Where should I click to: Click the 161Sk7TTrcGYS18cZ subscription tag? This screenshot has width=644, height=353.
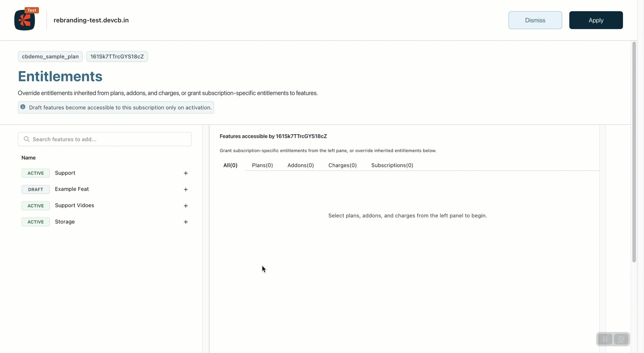coord(117,56)
